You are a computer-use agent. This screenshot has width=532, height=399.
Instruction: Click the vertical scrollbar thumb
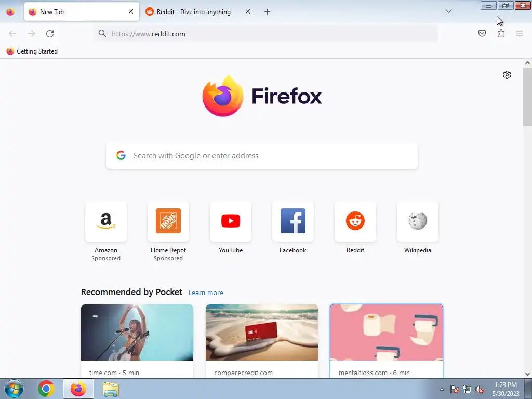(x=527, y=97)
